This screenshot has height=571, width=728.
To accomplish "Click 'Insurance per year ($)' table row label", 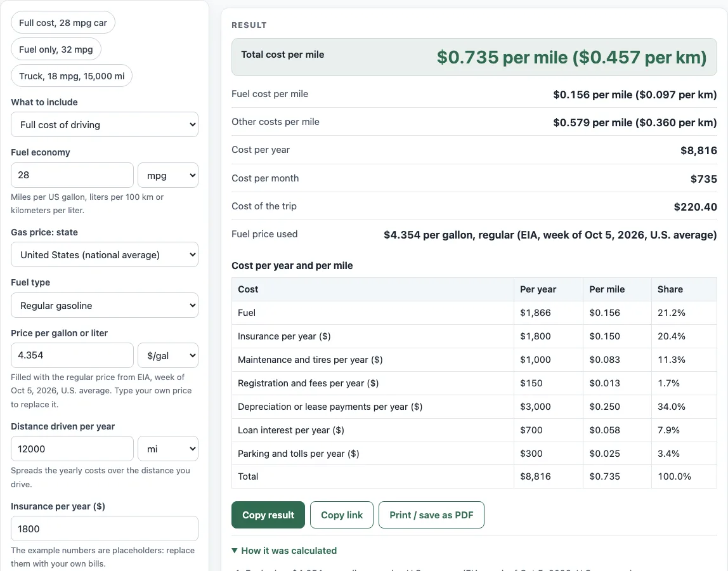I will (x=284, y=336).
